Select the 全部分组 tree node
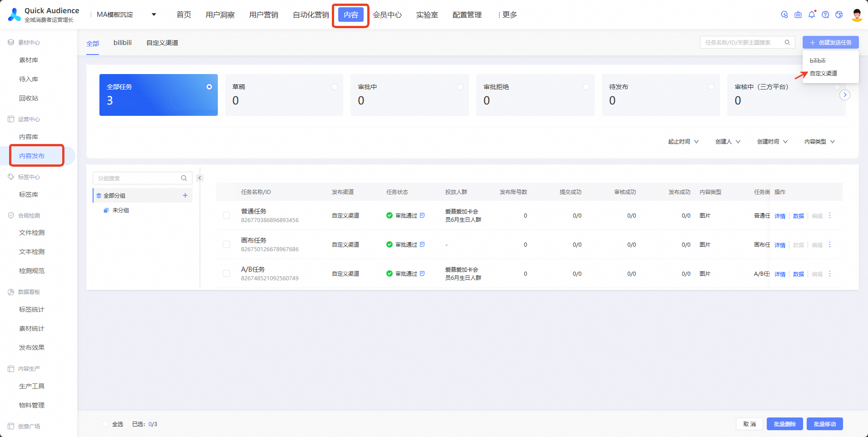Image resolution: width=868 pixels, height=437 pixels. [x=143, y=195]
